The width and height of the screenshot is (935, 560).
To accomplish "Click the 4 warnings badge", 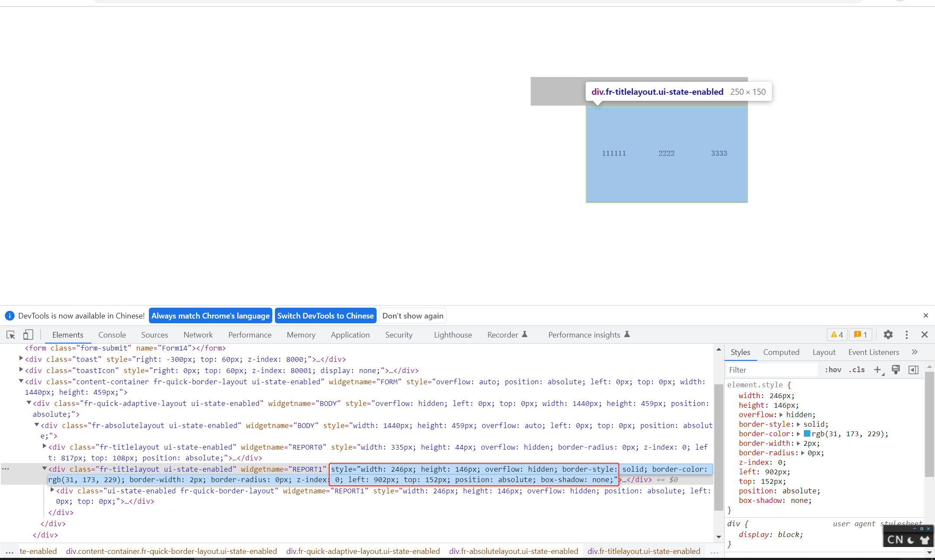I will [837, 335].
